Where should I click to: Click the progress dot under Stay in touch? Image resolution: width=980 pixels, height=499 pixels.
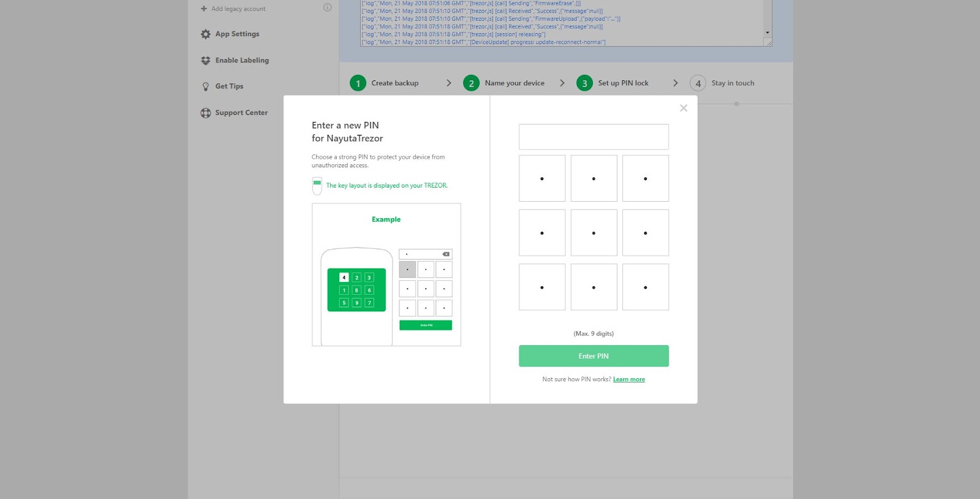pyautogui.click(x=736, y=104)
